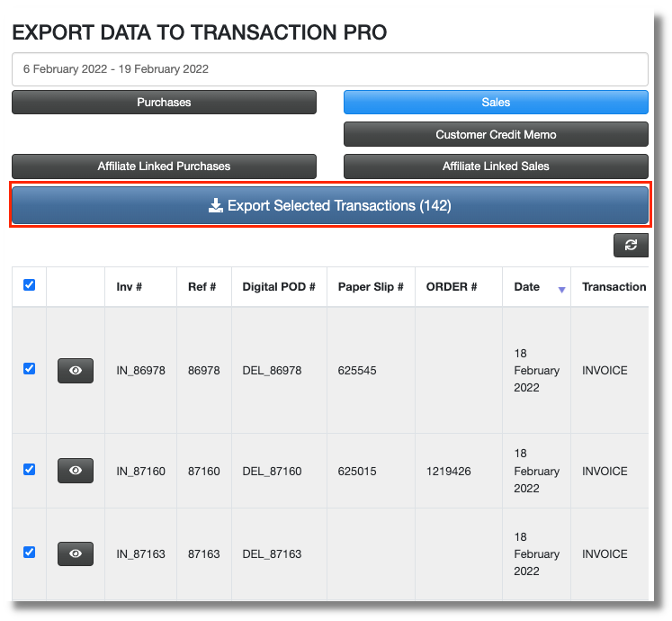Open the date range field

(330, 69)
